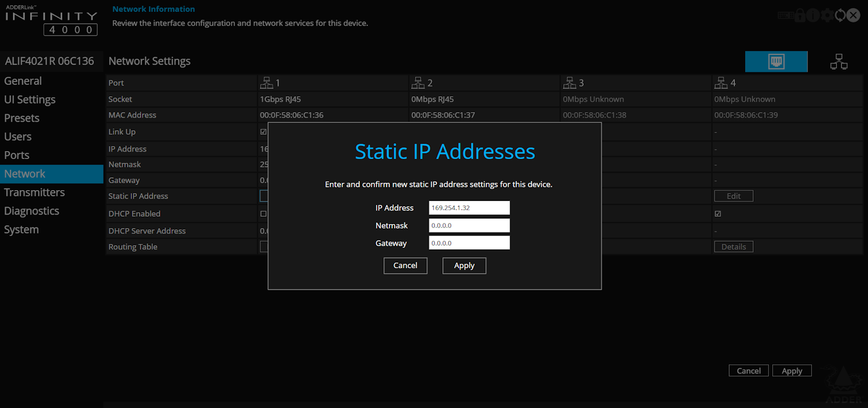Image resolution: width=868 pixels, height=408 pixels.
Task: Click the DHCP Server Address row label
Action: pyautogui.click(x=147, y=231)
